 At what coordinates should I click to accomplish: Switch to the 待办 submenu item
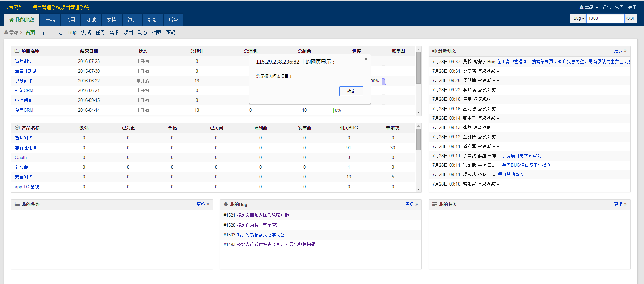[x=44, y=32]
